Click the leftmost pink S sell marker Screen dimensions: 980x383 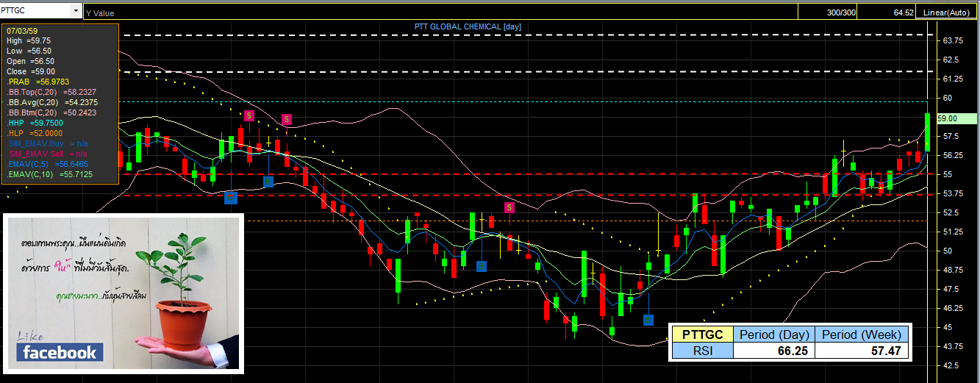[x=249, y=115]
